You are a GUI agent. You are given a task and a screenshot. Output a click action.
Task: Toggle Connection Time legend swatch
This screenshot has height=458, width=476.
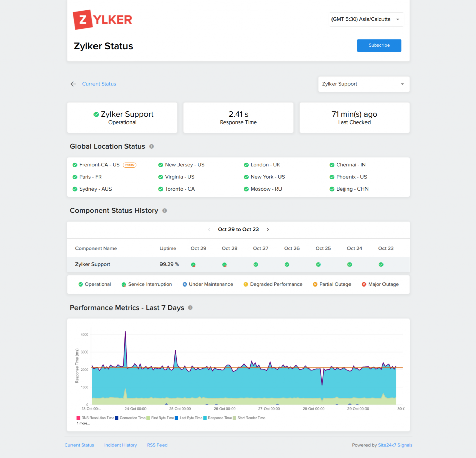click(x=117, y=418)
